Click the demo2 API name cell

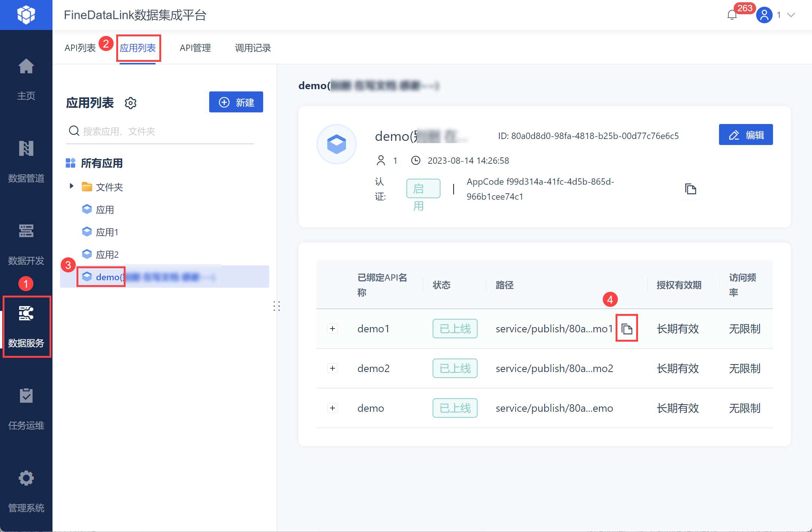pyautogui.click(x=373, y=368)
